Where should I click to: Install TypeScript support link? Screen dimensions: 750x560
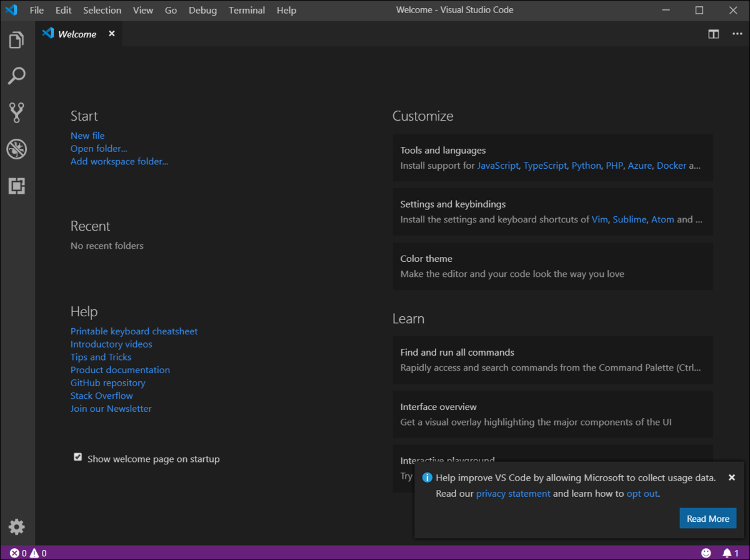545,166
